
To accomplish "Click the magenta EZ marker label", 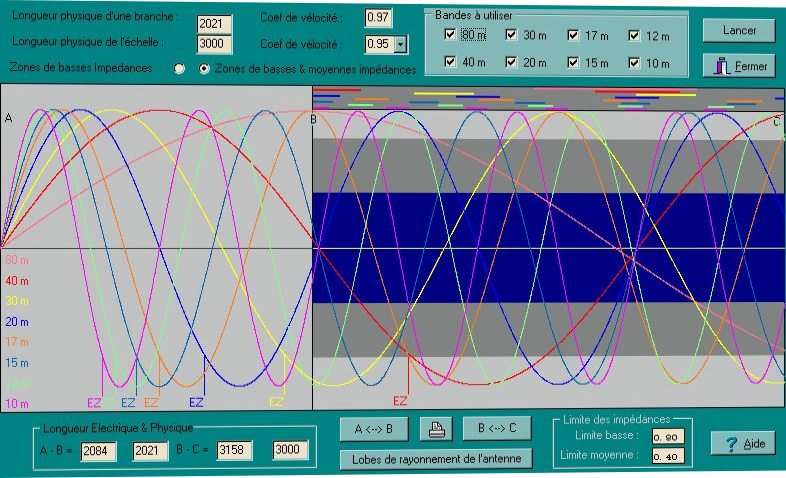I will pyautogui.click(x=94, y=403).
